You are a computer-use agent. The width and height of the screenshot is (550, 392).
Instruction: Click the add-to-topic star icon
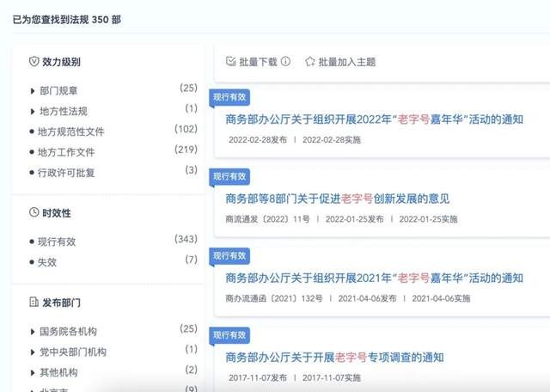[310, 62]
